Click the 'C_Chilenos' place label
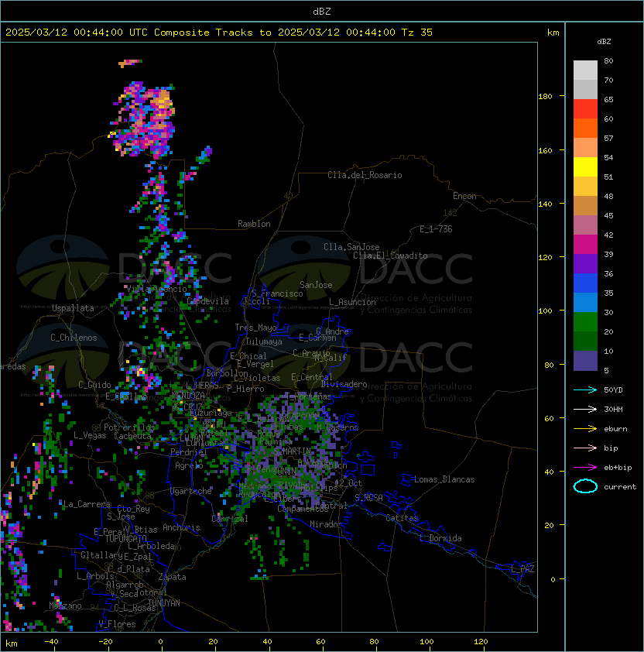The width and height of the screenshot is (644, 652). [x=74, y=338]
